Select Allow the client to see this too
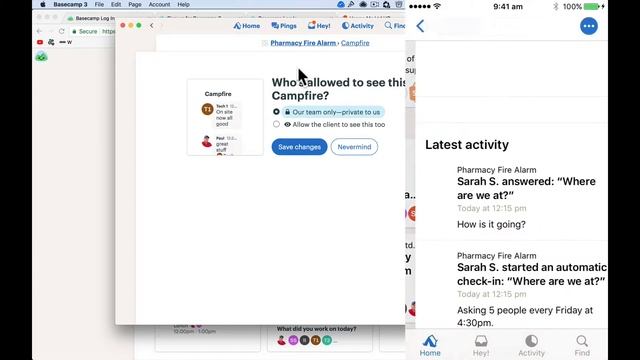Screen dimensions: 640x360 276,124
